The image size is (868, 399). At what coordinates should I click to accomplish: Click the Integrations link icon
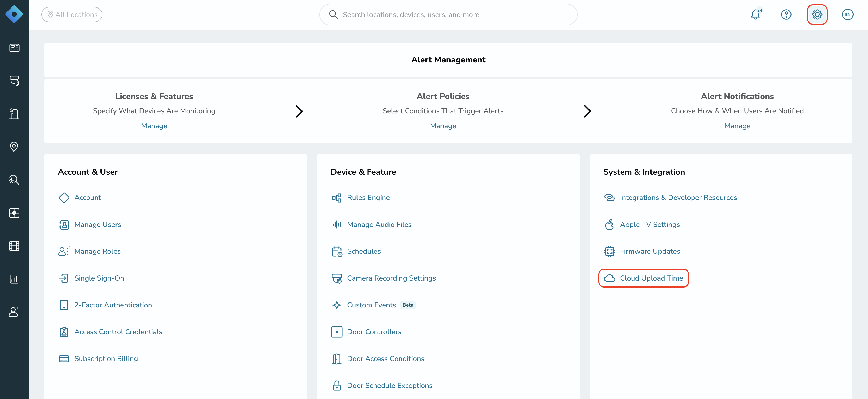pyautogui.click(x=609, y=198)
